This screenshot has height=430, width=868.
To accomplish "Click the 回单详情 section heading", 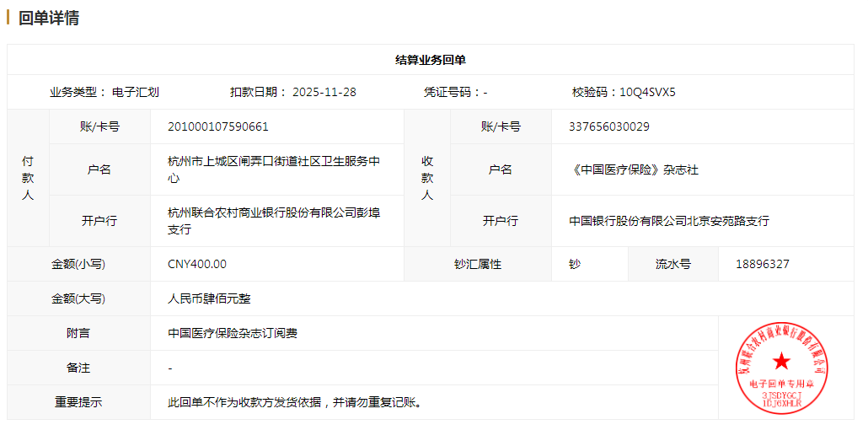I will [x=49, y=18].
